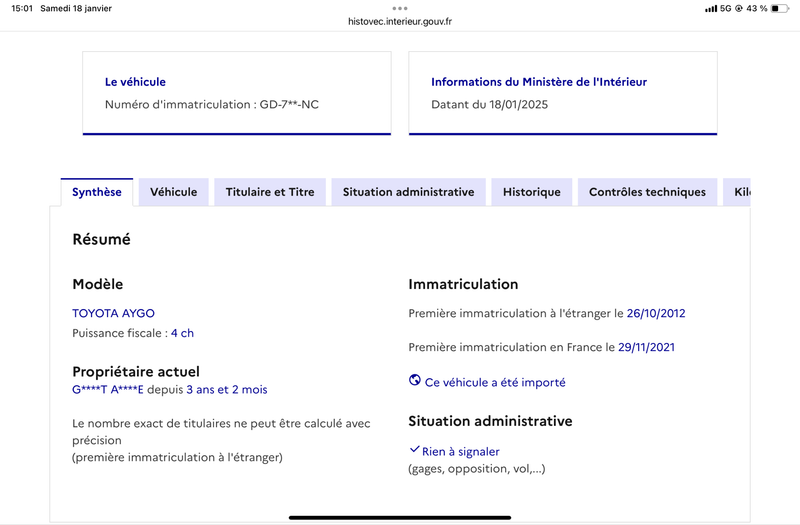This screenshot has width=800, height=525.
Task: Click the Modèle heading
Action: pos(97,284)
